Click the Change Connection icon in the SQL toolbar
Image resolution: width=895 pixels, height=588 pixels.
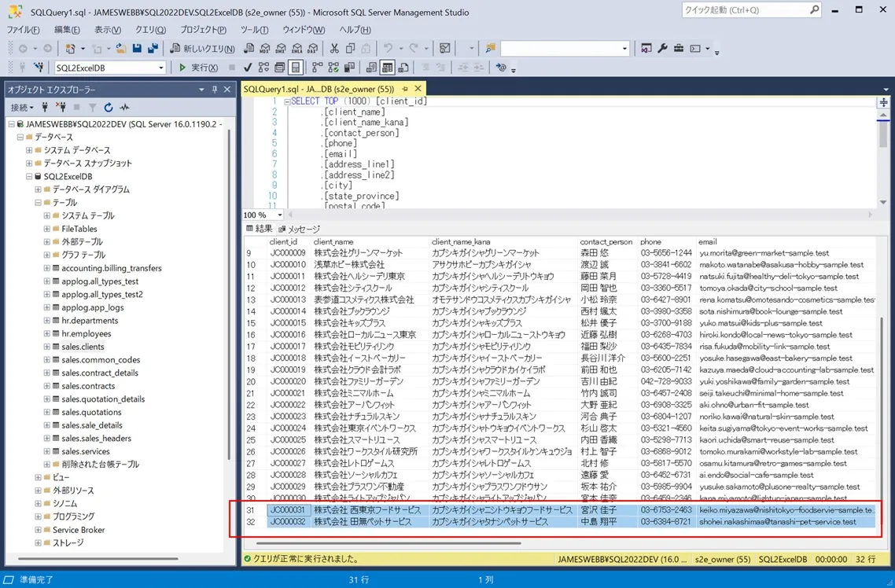click(39, 68)
